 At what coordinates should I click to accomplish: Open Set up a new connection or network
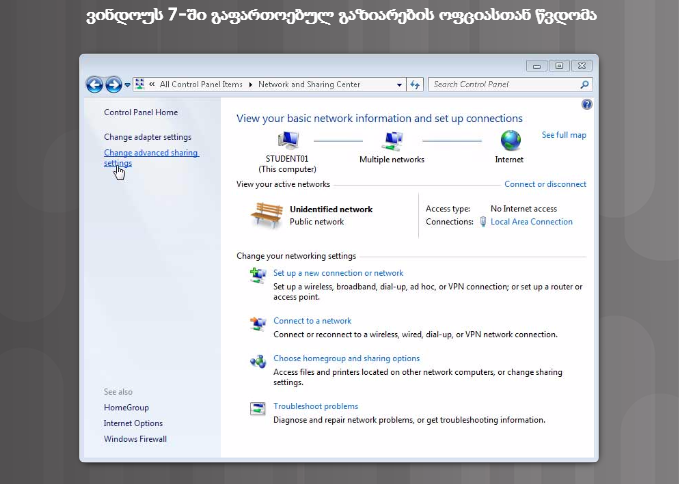338,273
